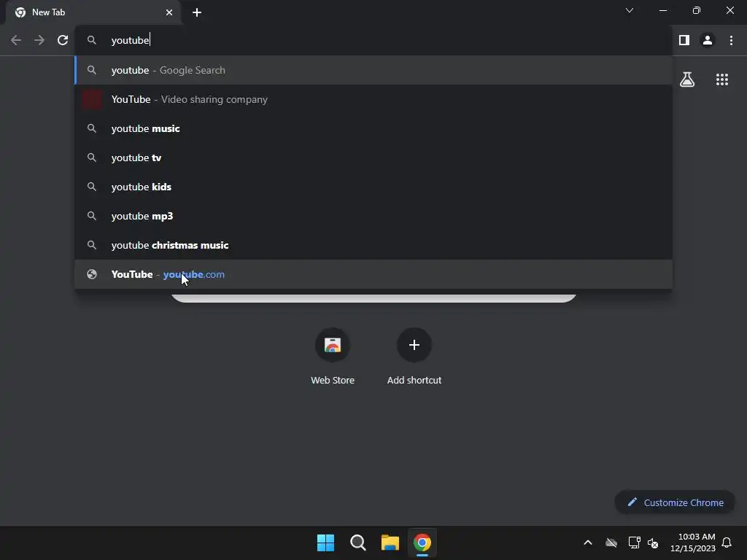This screenshot has width=747, height=560.
Task: Open File Explorer from taskbar
Action: pyautogui.click(x=390, y=542)
